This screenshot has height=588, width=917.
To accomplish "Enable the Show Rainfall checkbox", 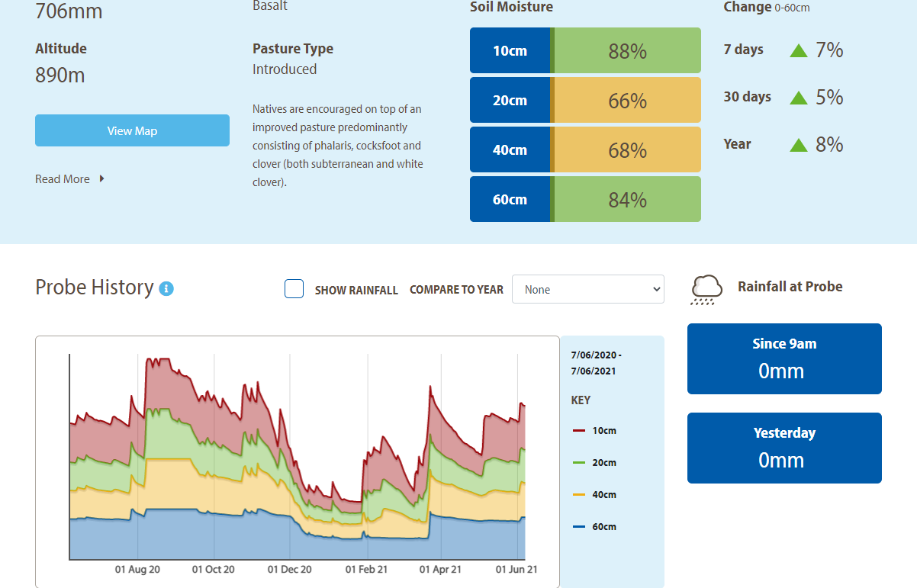I will point(294,289).
